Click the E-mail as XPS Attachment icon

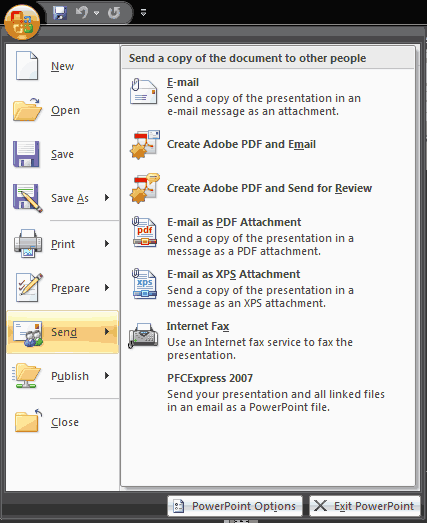click(x=144, y=284)
